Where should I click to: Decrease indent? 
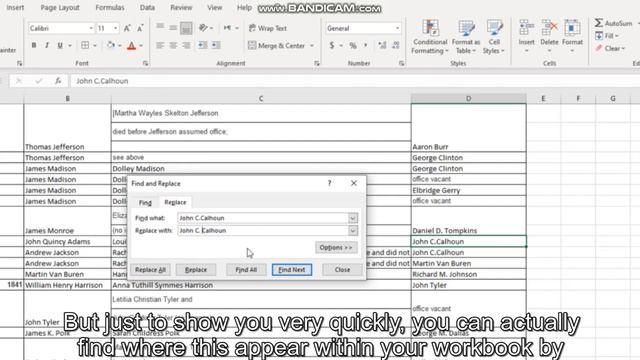pos(203,45)
